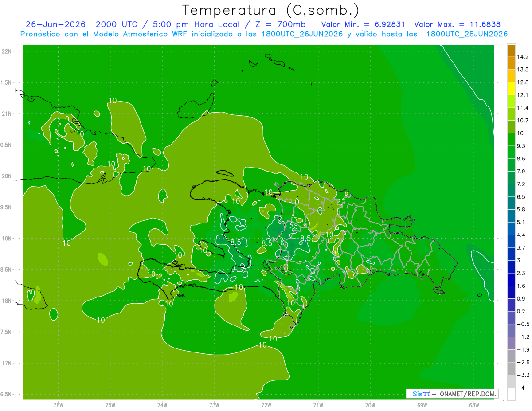Click the '9.3' colorbar label
This screenshot has width=532, height=411.
pos(521,146)
